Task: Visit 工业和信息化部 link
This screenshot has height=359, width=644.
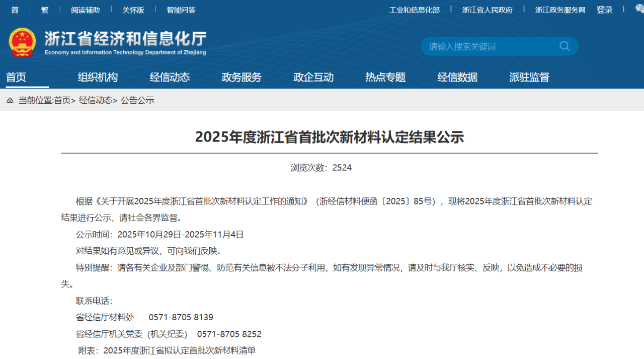Action: click(x=414, y=10)
